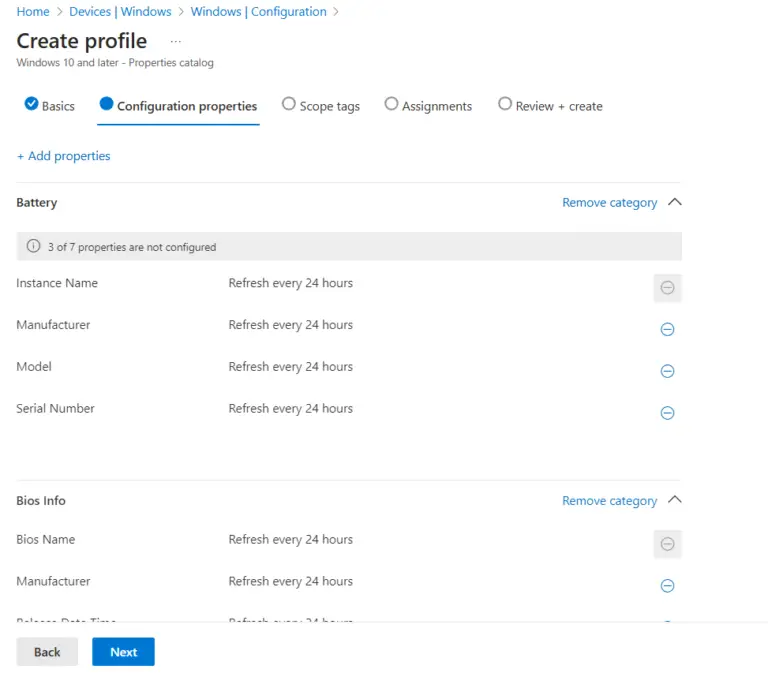Viewport: 768px width, 673px height.
Task: Select the Scope tags step
Action: 321,106
